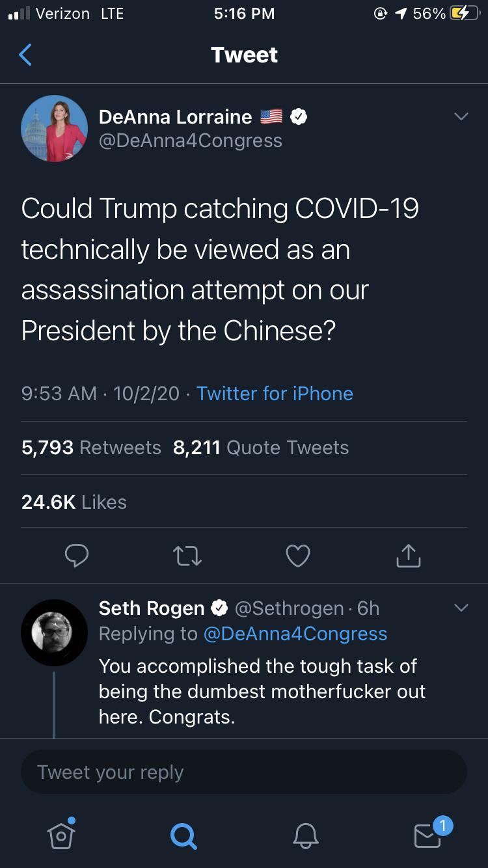Open the reply composer via the reply icon
The height and width of the screenshot is (868, 488).
77,555
